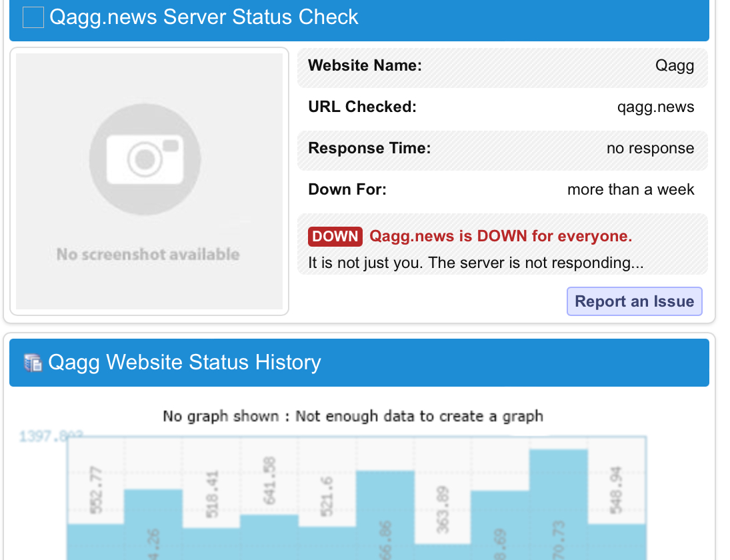Click the graph bar labeled 363.89
Image resolution: width=730 pixels, height=560 pixels.
(443, 551)
